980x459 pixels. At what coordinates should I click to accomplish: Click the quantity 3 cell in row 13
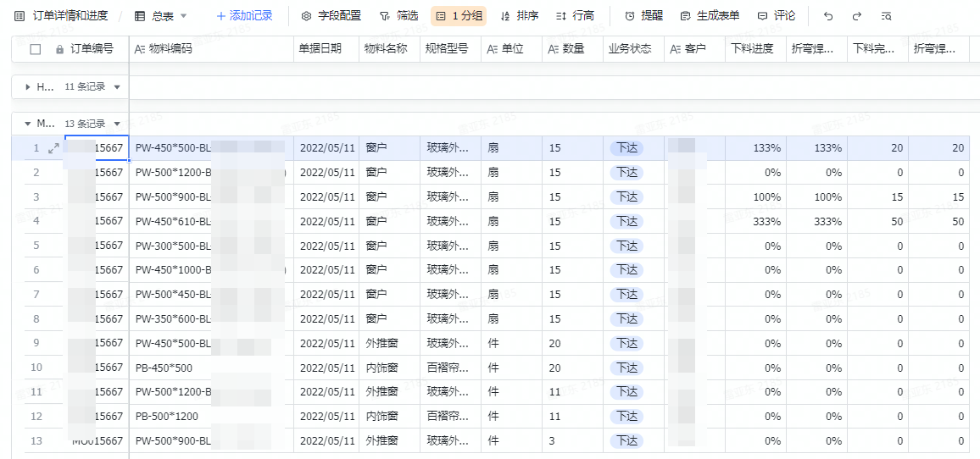[x=572, y=441]
